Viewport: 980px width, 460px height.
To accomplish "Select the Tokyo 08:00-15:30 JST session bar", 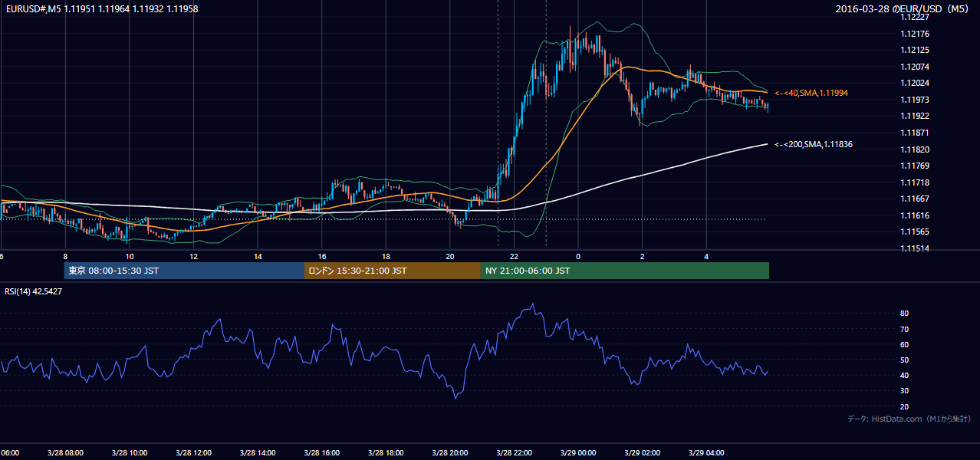I will (x=185, y=271).
